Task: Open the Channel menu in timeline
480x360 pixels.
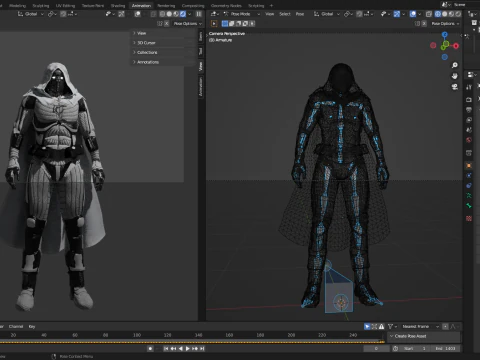Action: [16, 326]
